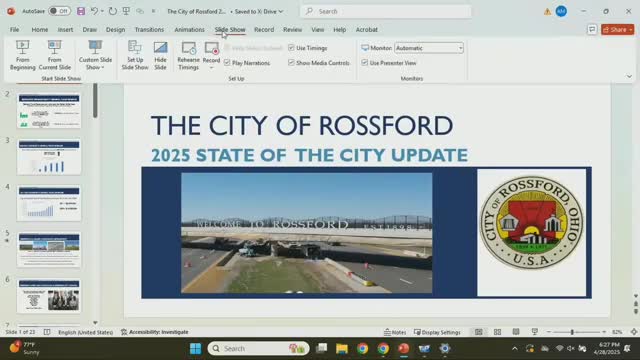Start slide show From Current Slide
Screen dimensions: 640x360
point(55,55)
